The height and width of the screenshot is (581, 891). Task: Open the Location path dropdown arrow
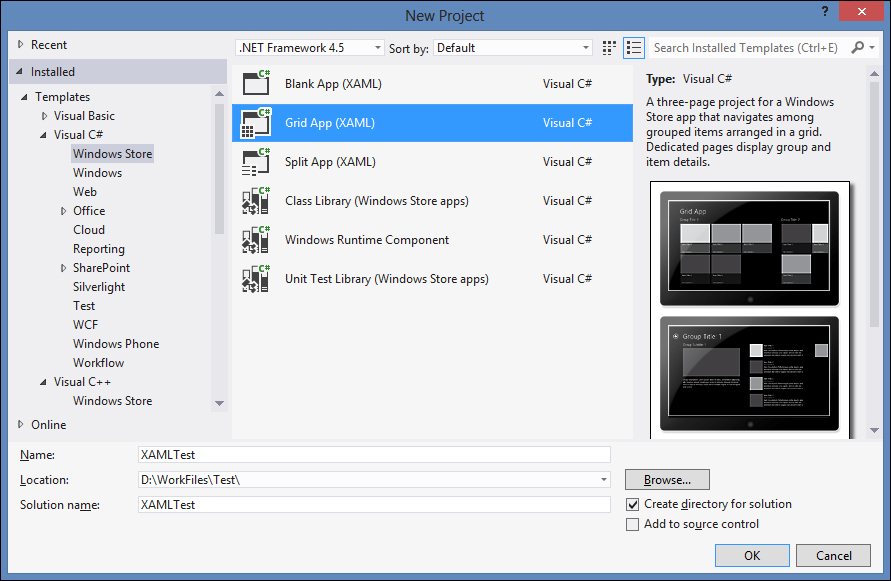603,480
